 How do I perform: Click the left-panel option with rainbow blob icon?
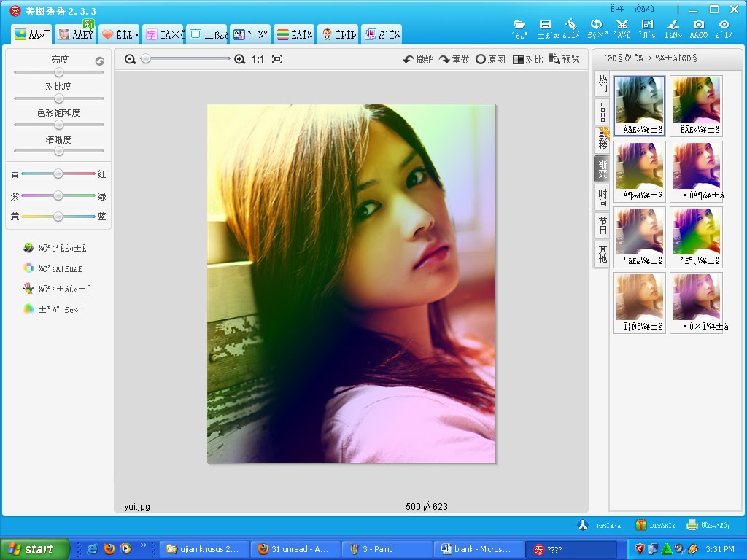(53, 309)
